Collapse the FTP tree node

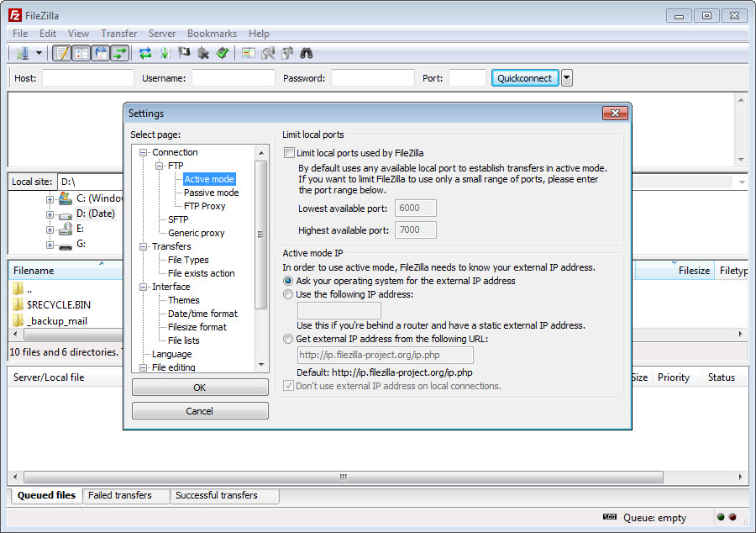click(159, 166)
